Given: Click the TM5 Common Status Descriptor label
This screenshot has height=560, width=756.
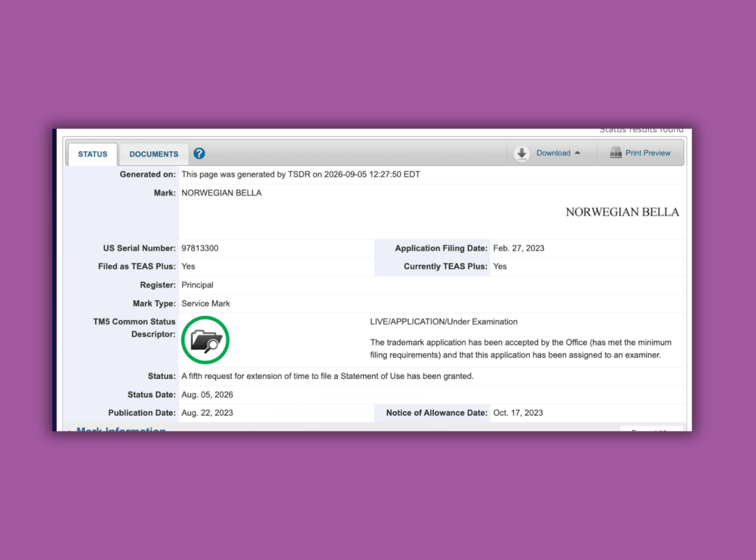Looking at the screenshot, I should pos(135,328).
